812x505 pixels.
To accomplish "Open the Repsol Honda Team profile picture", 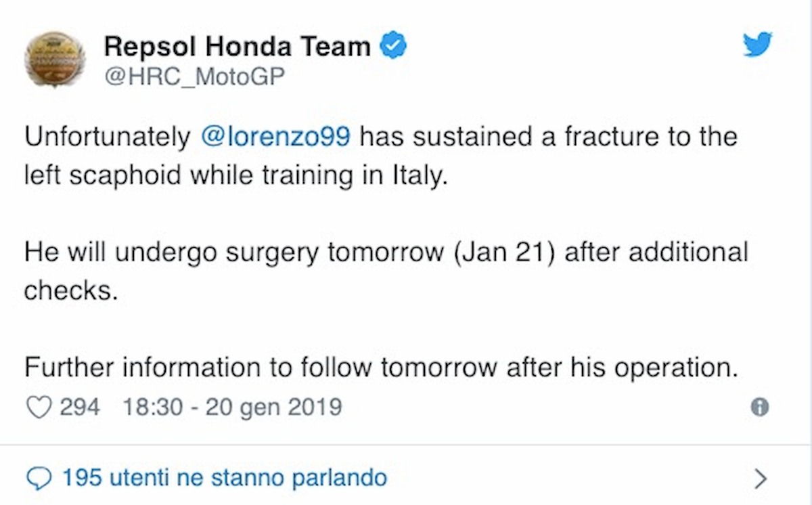I will pyautogui.click(x=54, y=59).
